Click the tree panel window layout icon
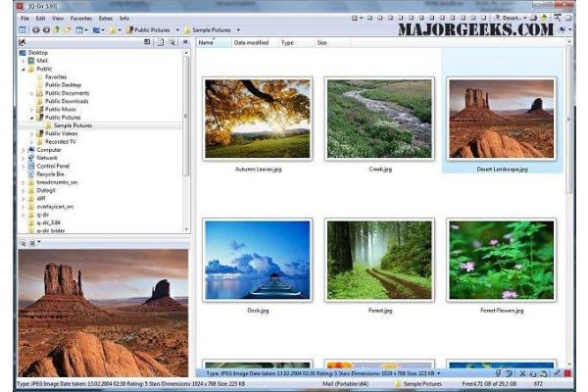 point(147,42)
